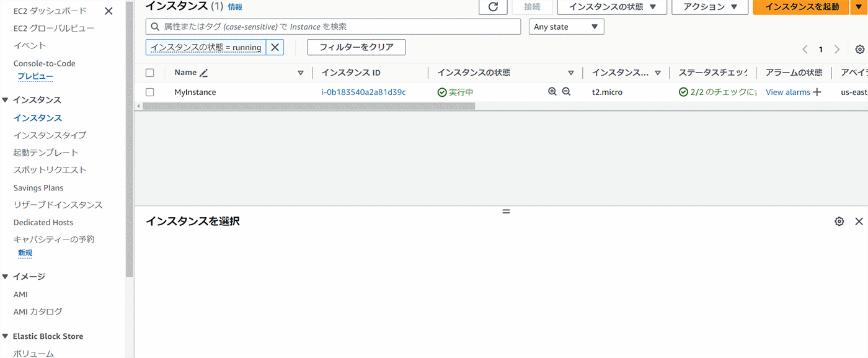Open the アクション dropdown menu

coord(711,7)
